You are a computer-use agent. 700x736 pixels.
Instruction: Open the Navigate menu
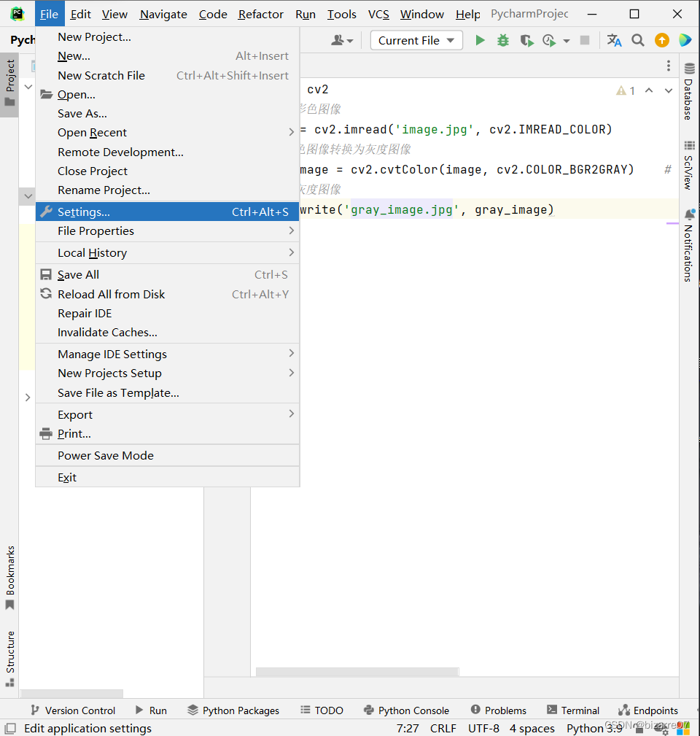[x=163, y=15]
